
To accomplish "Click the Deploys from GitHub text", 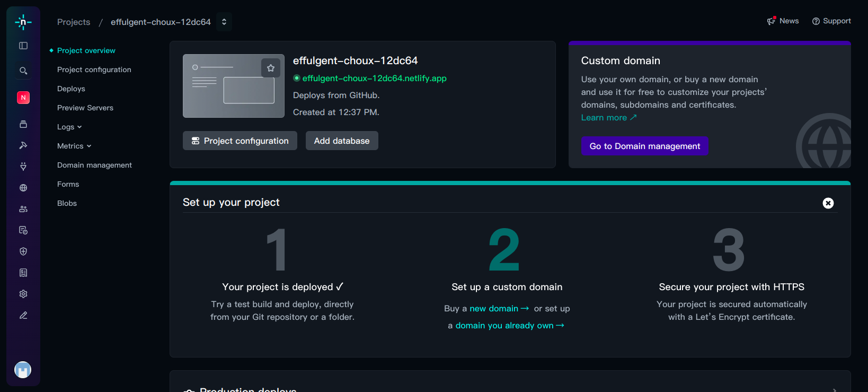I will tap(336, 95).
